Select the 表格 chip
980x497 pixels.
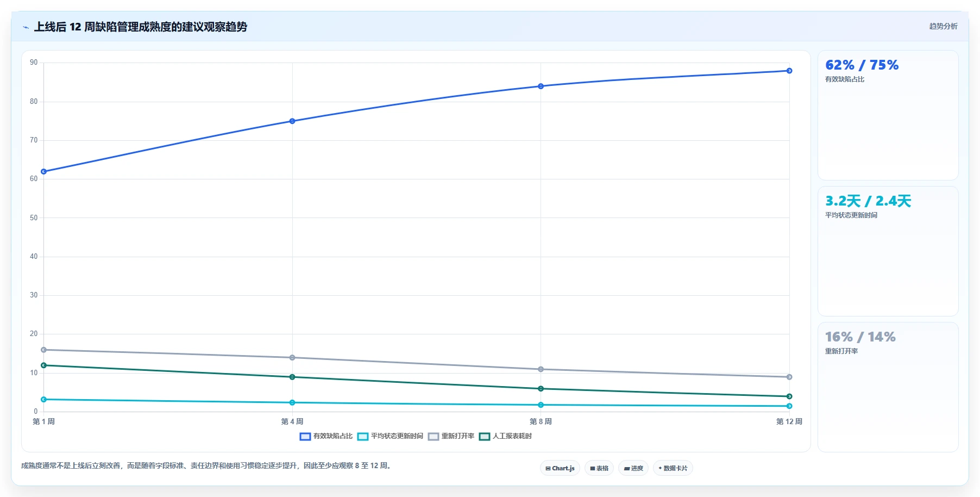(x=599, y=468)
